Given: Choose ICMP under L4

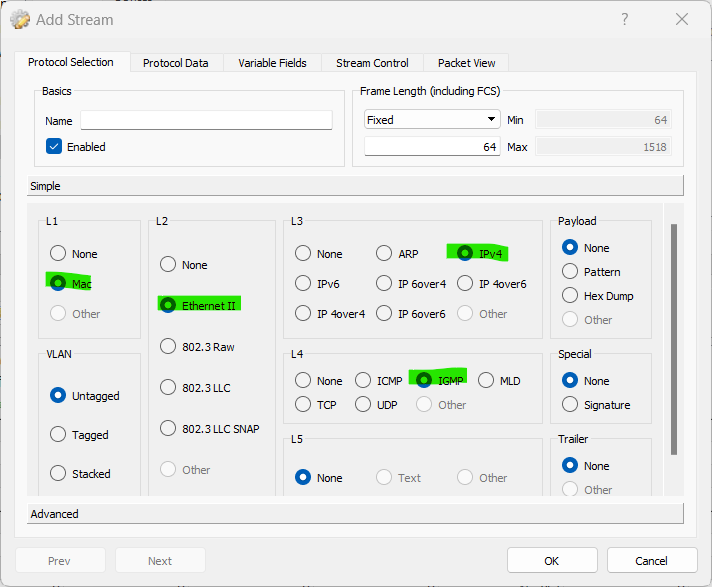Looking at the screenshot, I should [379, 380].
